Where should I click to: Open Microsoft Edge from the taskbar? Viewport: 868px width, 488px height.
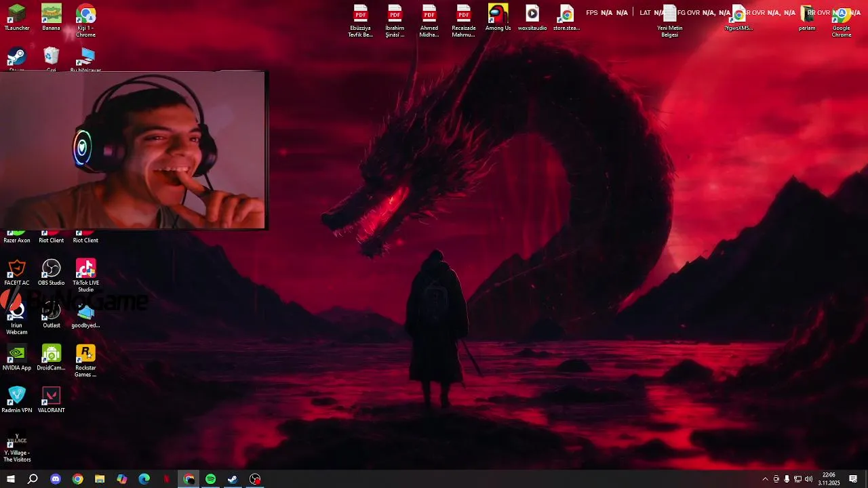tap(144, 479)
